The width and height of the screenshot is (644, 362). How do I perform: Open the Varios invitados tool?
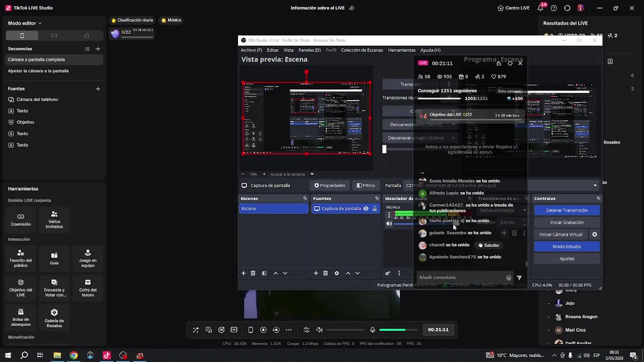(54, 220)
